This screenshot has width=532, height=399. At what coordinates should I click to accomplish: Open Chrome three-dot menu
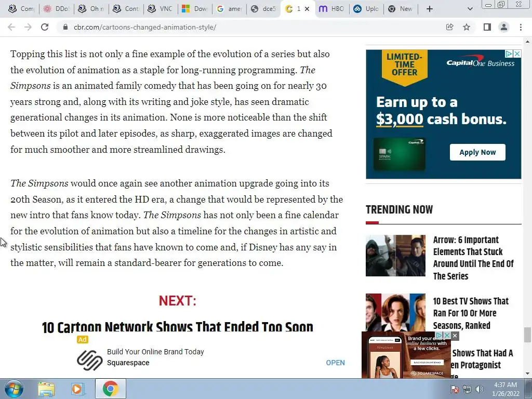click(x=521, y=27)
